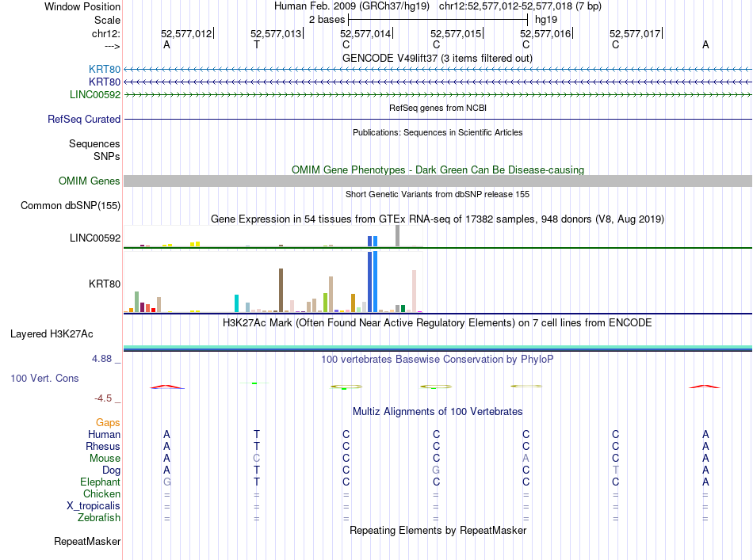This screenshot has width=753, height=560.
Task: Click the 4.88 PhyloP upper limit value
Action: [101, 359]
